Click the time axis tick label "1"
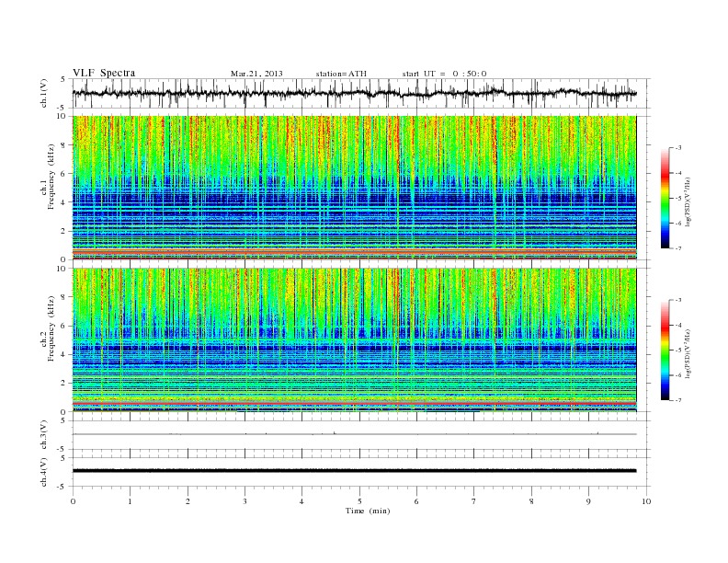728x563 pixels. [x=130, y=501]
